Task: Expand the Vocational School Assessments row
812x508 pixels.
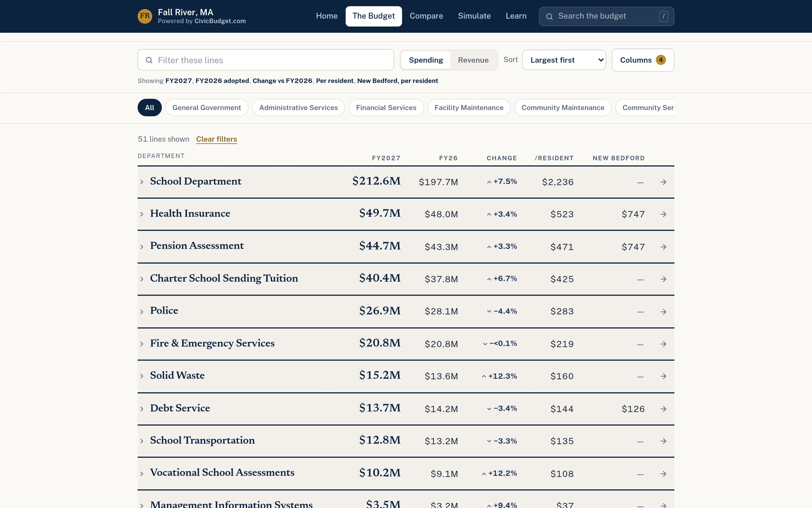Action: (142, 474)
